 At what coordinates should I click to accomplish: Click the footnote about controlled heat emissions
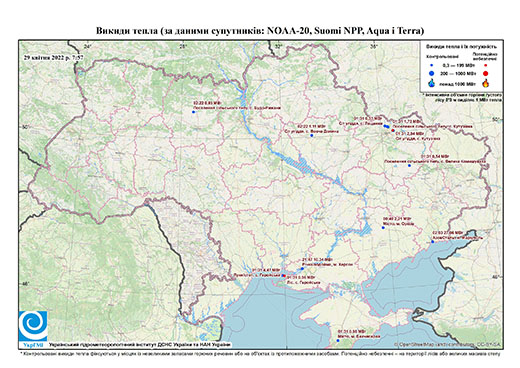[260, 353]
